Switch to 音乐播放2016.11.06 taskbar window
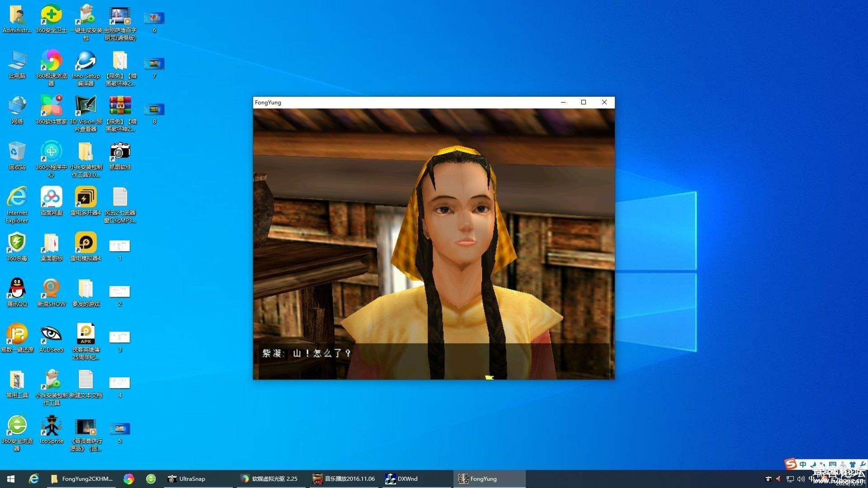Screen dimensions: 868x488 pyautogui.click(x=344, y=479)
